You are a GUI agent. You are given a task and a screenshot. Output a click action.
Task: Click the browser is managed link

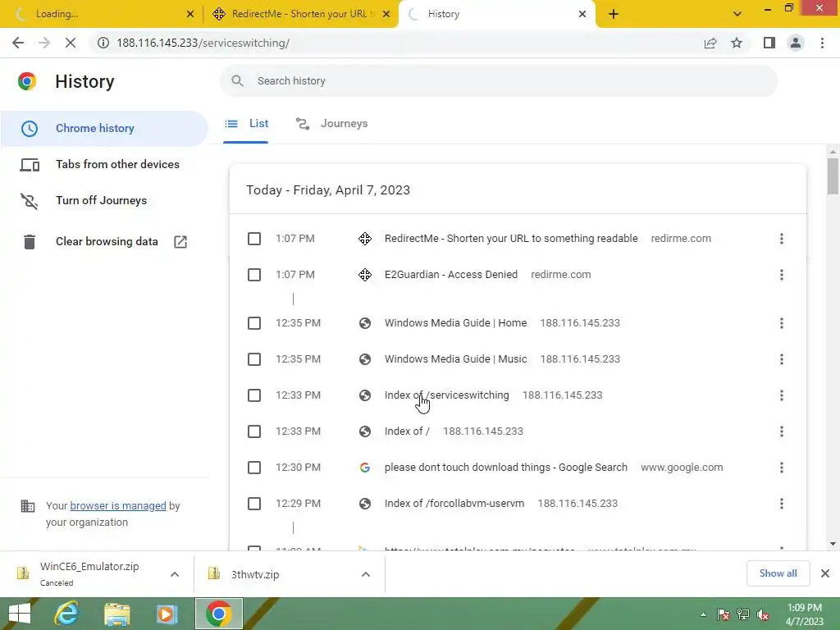(118, 505)
